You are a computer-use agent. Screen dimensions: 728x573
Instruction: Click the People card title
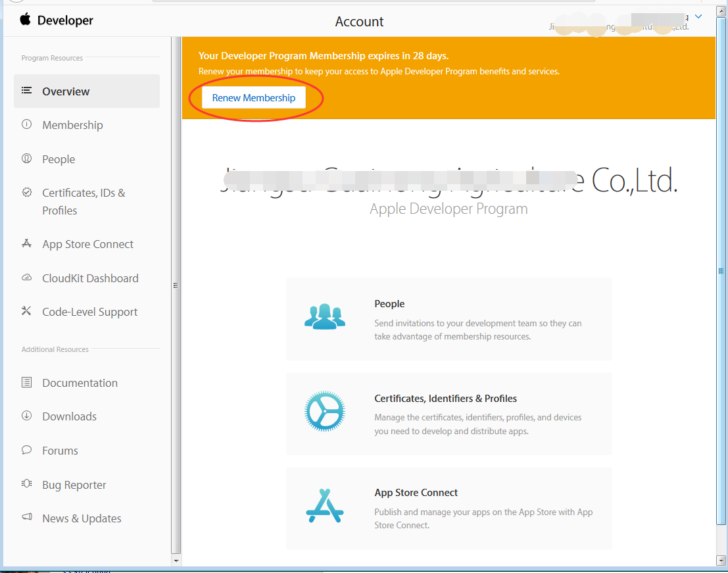click(x=389, y=304)
